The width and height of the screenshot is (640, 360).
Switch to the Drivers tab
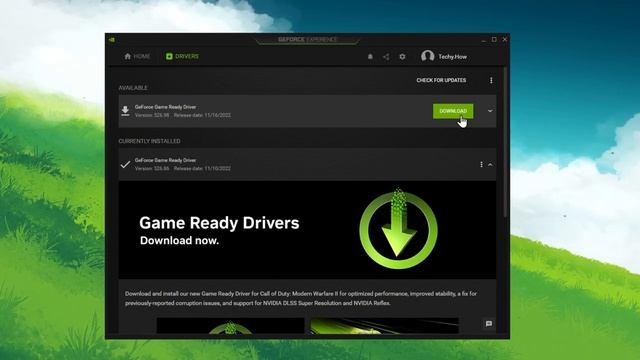pyautogui.click(x=182, y=56)
